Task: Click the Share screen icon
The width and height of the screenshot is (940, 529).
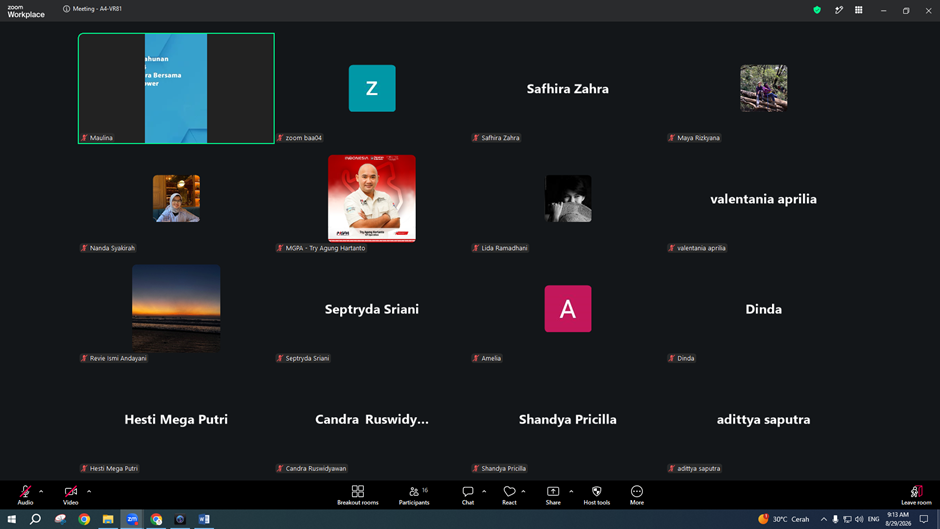Action: coord(553,491)
